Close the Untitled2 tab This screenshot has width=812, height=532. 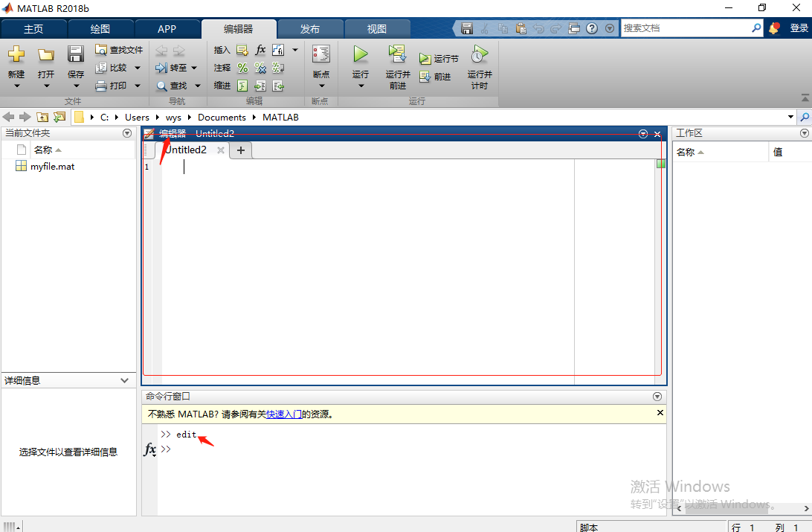click(221, 150)
